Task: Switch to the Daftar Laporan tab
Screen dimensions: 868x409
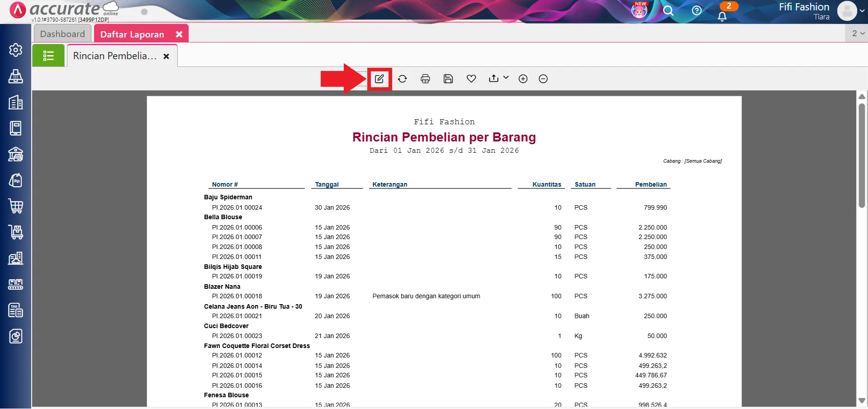Action: (x=132, y=34)
